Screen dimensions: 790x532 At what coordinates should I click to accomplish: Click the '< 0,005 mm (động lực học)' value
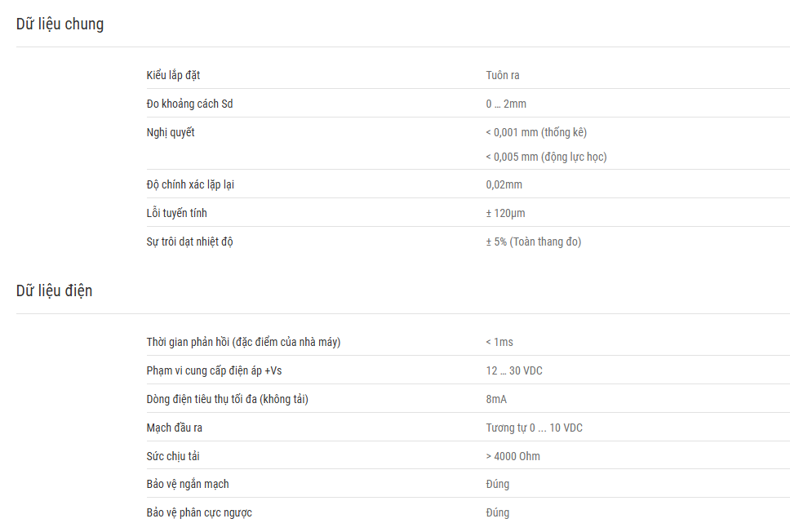pyautogui.click(x=547, y=157)
